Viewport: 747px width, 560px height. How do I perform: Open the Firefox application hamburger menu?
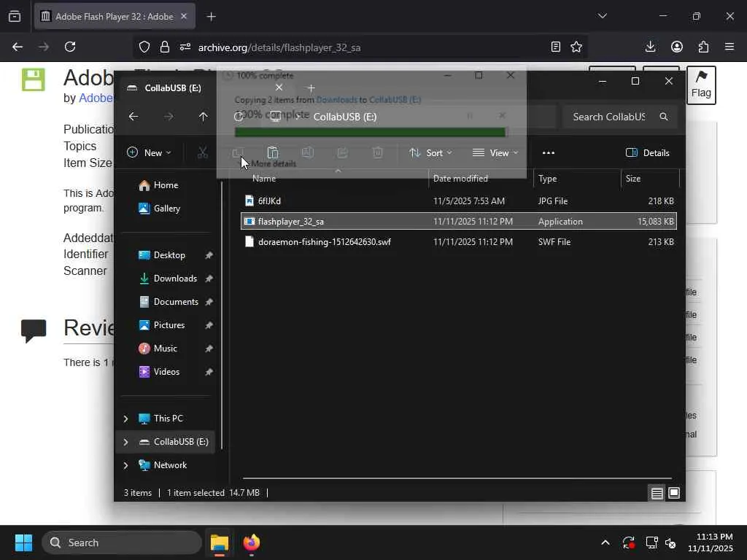[x=729, y=47]
